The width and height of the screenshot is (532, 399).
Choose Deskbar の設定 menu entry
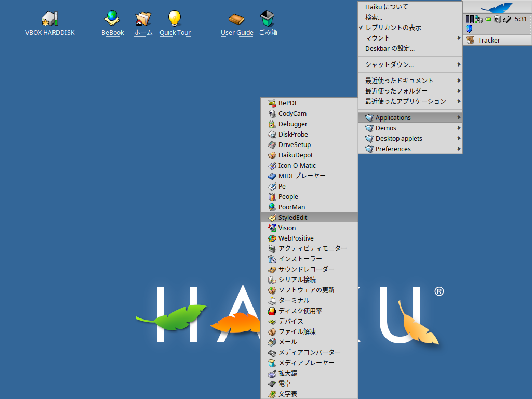390,48
